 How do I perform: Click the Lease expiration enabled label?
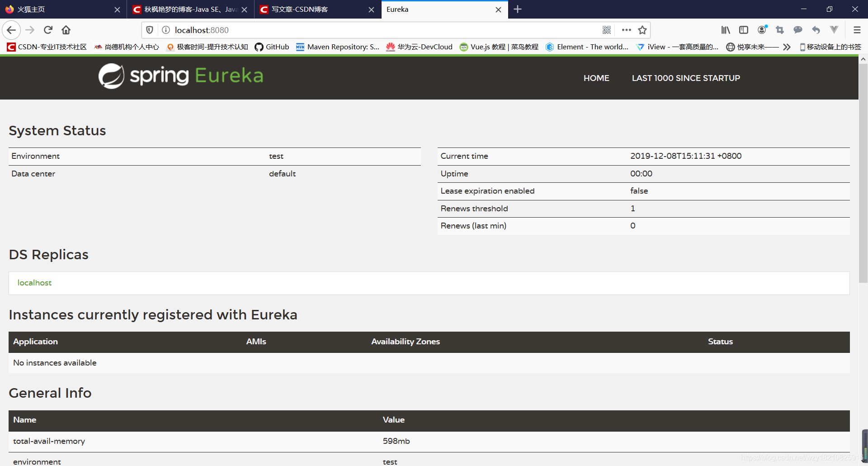(487, 191)
